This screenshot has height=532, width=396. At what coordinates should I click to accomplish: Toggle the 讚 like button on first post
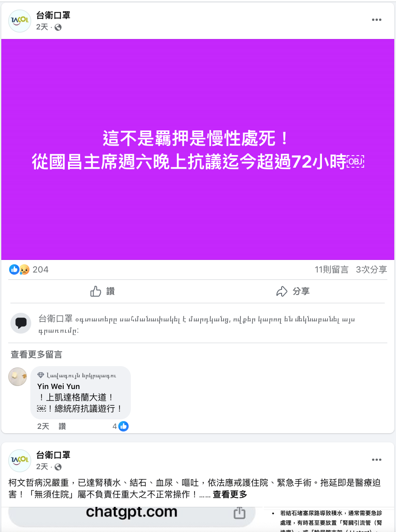[103, 292]
